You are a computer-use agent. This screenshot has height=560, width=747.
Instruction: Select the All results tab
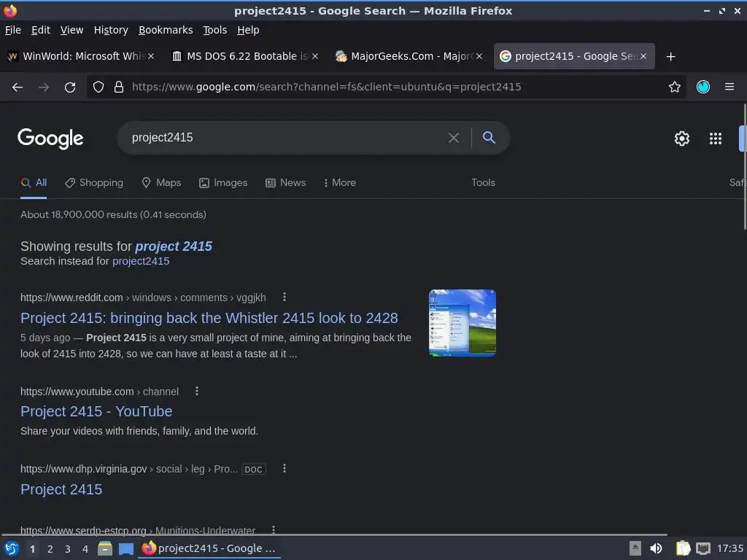click(x=34, y=183)
